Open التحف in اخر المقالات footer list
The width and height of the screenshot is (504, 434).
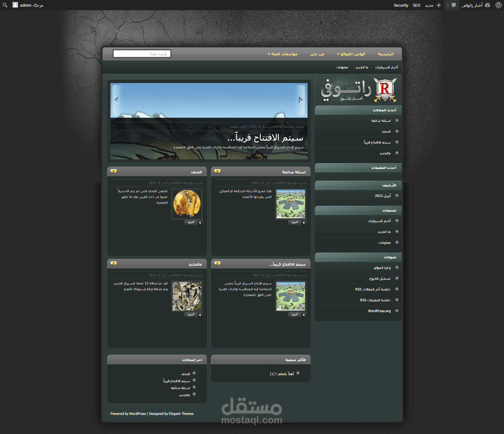point(186,374)
